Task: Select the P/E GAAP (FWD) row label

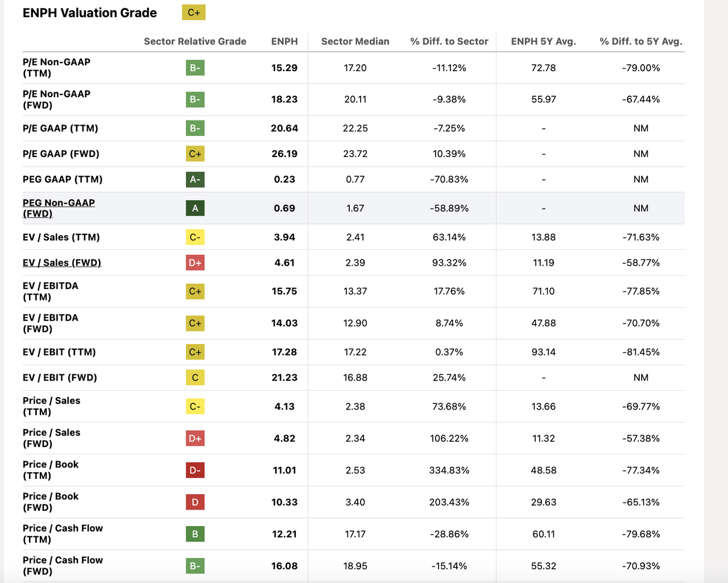Action: (61, 154)
